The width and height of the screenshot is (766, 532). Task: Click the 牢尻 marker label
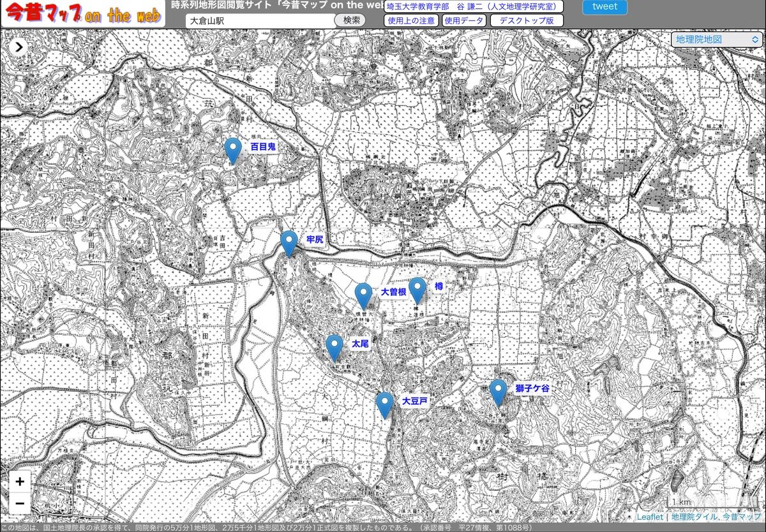(315, 239)
